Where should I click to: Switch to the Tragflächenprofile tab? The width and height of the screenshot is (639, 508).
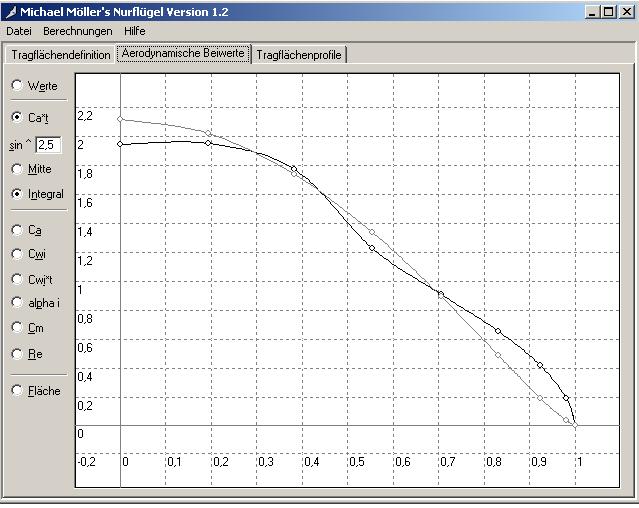click(299, 55)
